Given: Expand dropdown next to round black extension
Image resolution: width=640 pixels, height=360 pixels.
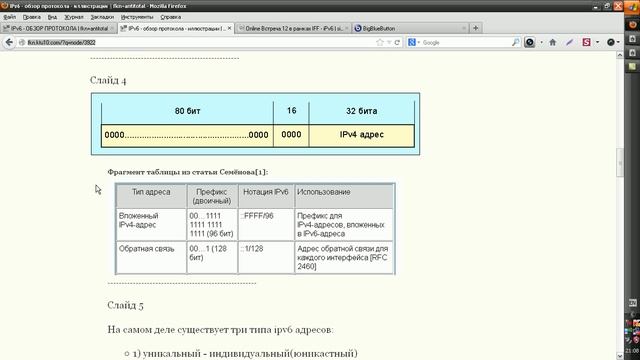Looking at the screenshot, I should pyautogui.click(x=541, y=42).
